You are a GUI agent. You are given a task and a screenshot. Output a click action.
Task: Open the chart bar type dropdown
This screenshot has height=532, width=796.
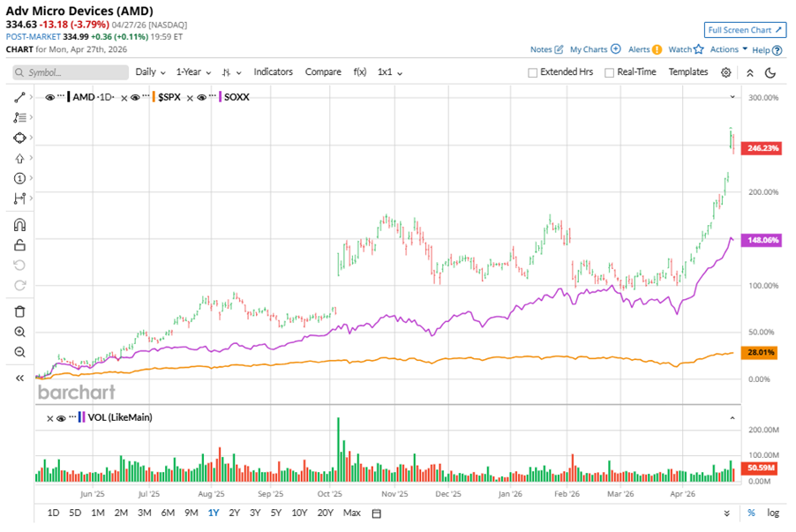(x=231, y=72)
